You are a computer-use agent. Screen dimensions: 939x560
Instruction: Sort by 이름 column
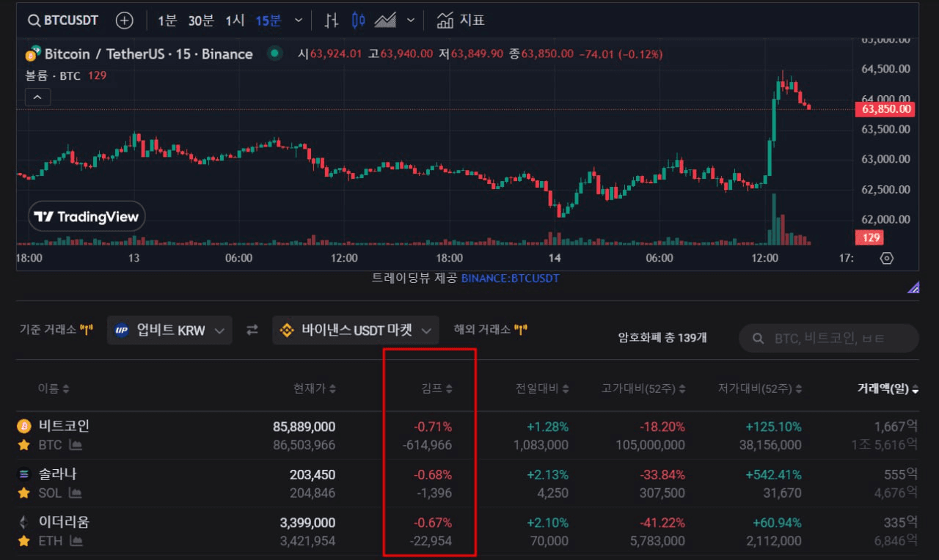tap(54, 388)
